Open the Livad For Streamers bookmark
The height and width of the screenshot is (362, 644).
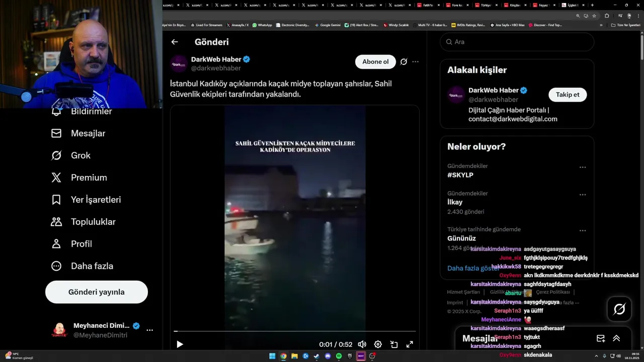tap(207, 25)
